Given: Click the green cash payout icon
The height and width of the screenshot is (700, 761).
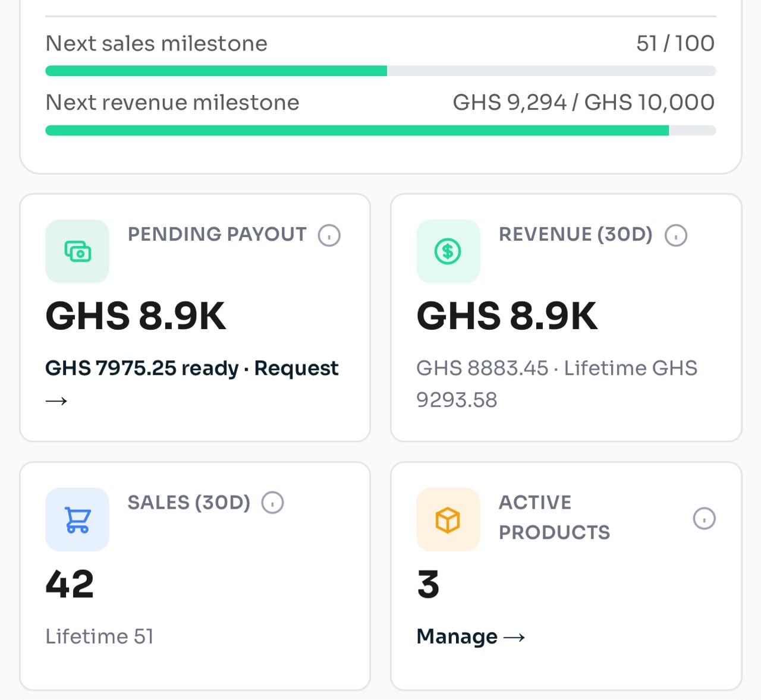Looking at the screenshot, I should tap(77, 251).
